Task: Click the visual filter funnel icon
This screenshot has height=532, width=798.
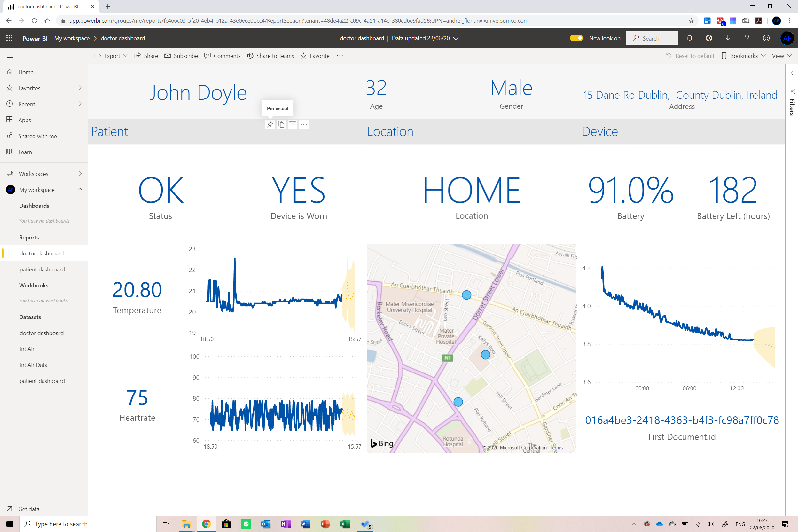Action: [293, 124]
